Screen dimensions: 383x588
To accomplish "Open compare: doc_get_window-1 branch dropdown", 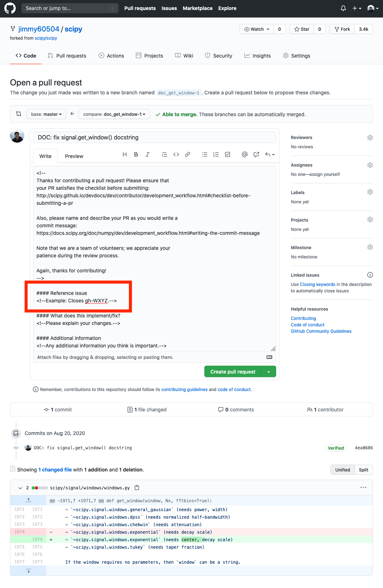I will click(114, 114).
